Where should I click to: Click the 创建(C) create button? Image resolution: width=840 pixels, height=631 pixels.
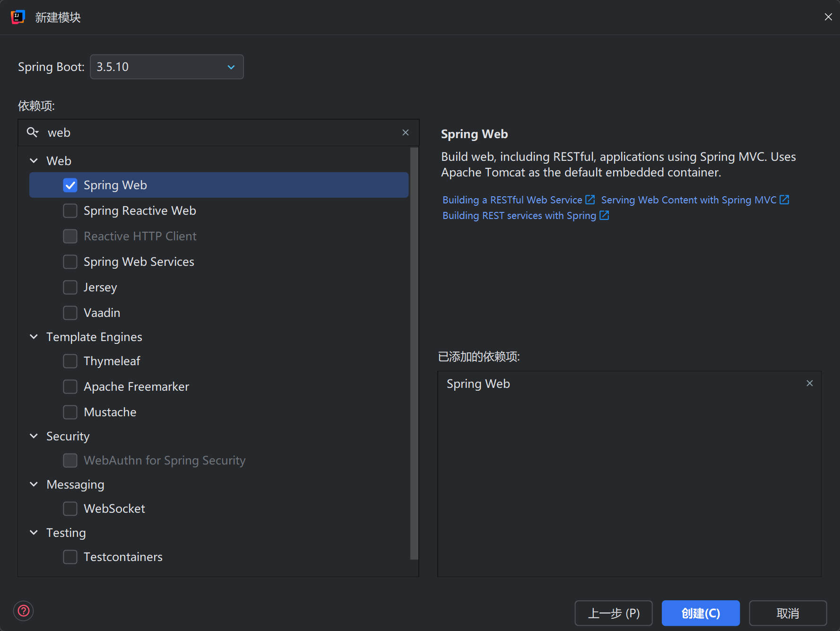(x=700, y=613)
